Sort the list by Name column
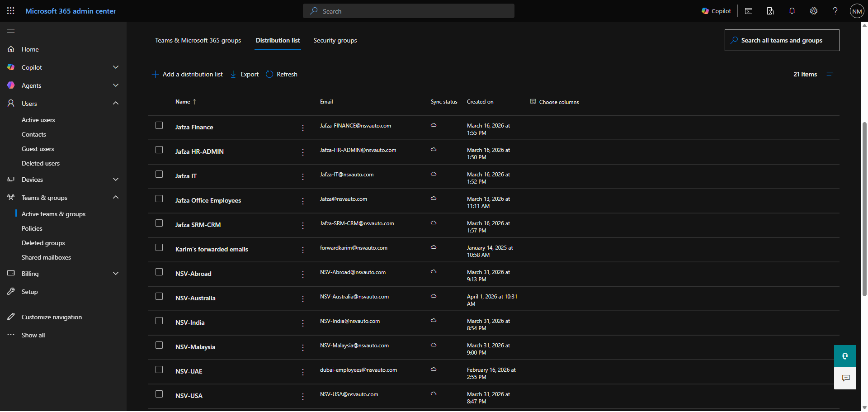This screenshot has height=412, width=868. [x=185, y=102]
